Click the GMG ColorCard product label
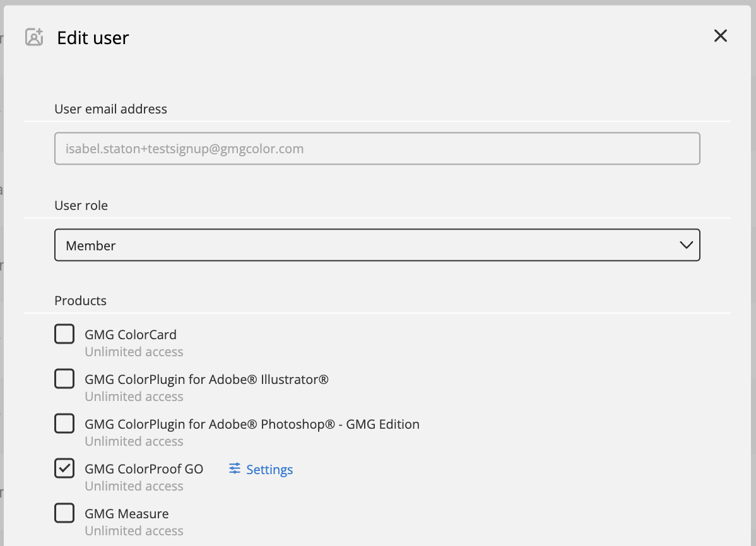The height and width of the screenshot is (546, 756). (x=131, y=334)
